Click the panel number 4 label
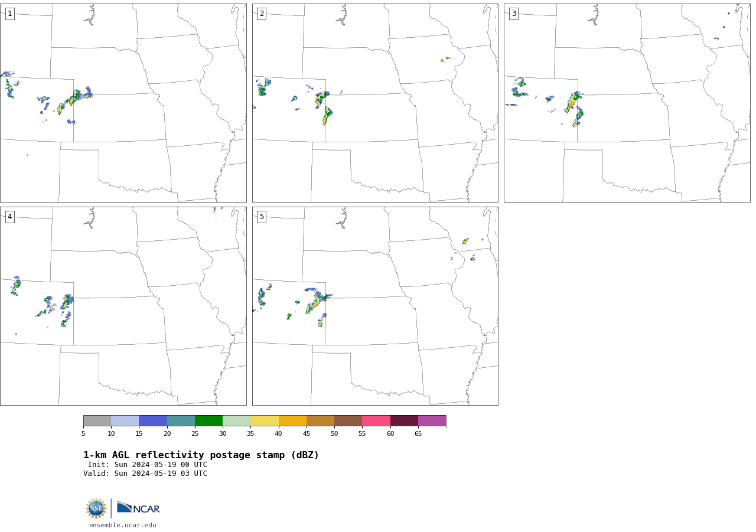Image resolution: width=756 pixels, height=532 pixels. 9,217
